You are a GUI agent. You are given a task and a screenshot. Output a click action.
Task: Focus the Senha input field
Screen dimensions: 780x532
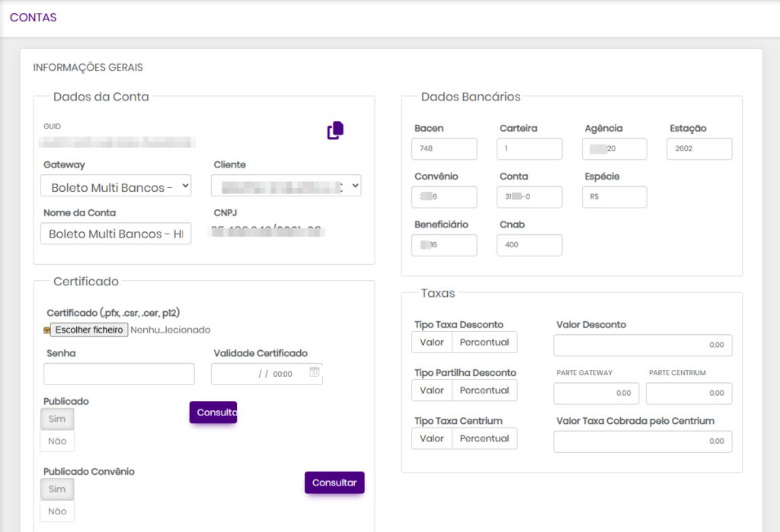(x=119, y=374)
